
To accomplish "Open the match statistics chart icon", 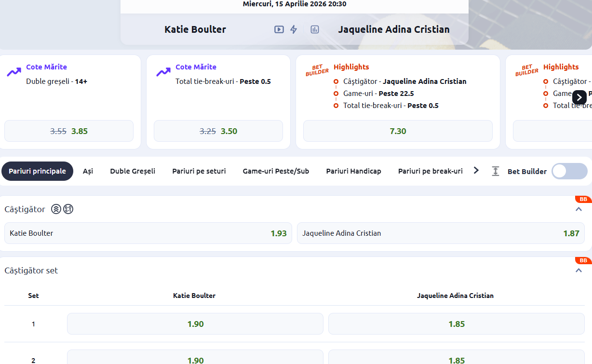I will 315,29.
